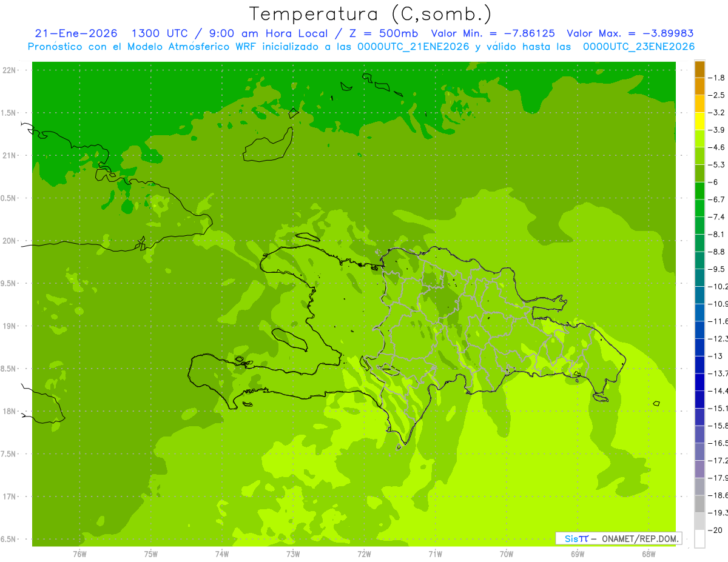
Task: Select the dark blue swatch between -13 and -13.7
Action: (x=699, y=364)
